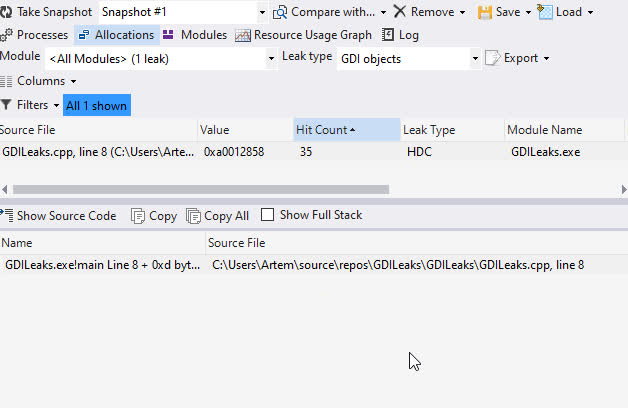
Task: Enable the Show Full Stack checkbox
Action: click(x=267, y=215)
